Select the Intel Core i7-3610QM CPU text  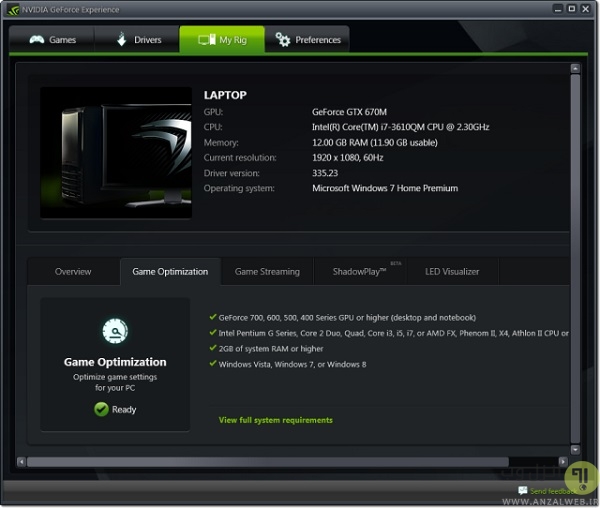(x=400, y=127)
